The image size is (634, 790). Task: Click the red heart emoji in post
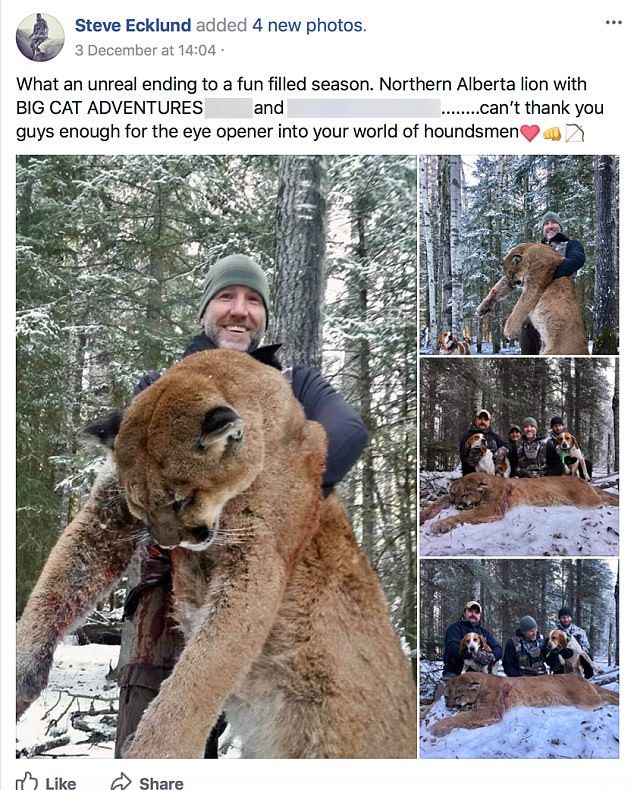pos(530,133)
